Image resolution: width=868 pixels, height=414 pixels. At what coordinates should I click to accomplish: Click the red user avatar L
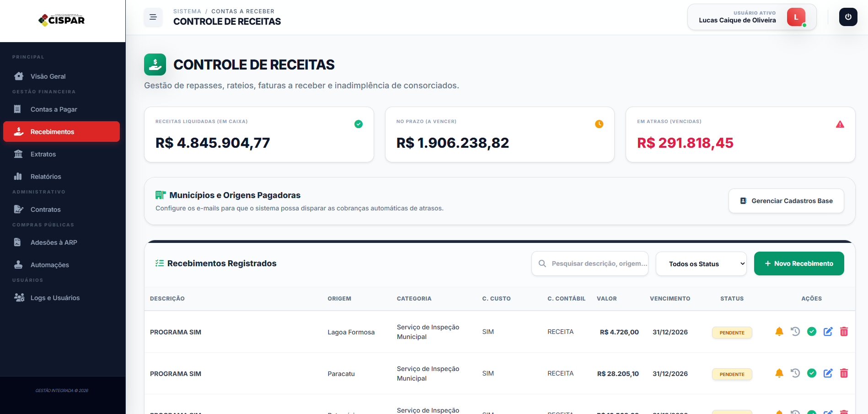(796, 17)
